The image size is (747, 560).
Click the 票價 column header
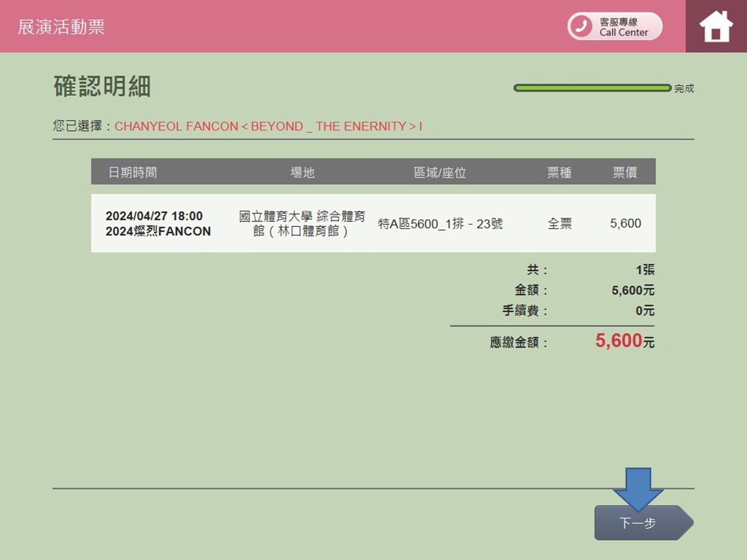pos(624,173)
